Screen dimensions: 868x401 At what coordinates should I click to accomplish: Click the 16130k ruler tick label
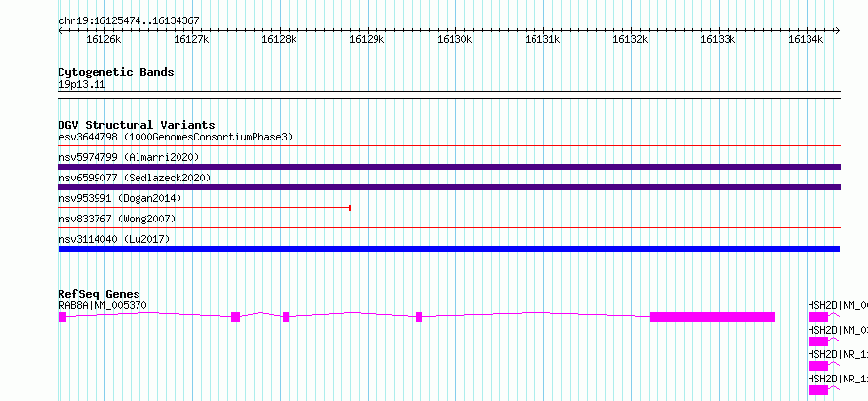coord(454,40)
